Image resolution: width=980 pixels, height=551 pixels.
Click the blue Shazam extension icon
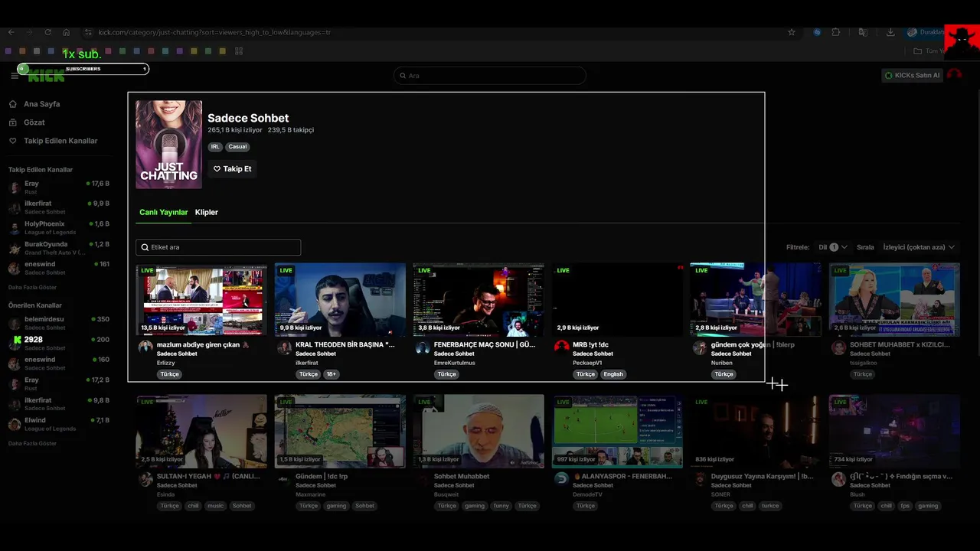817,32
